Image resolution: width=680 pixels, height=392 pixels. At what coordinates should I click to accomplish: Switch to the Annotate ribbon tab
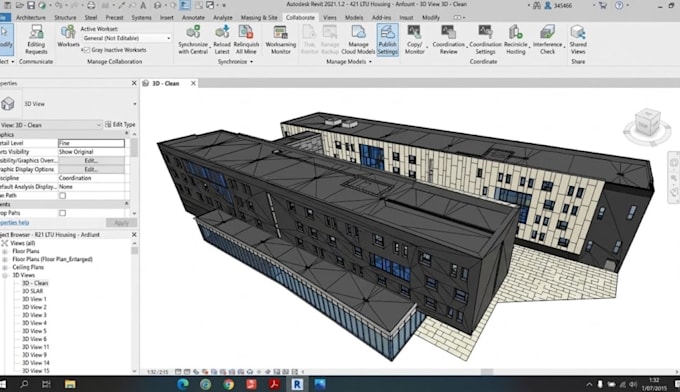point(193,17)
